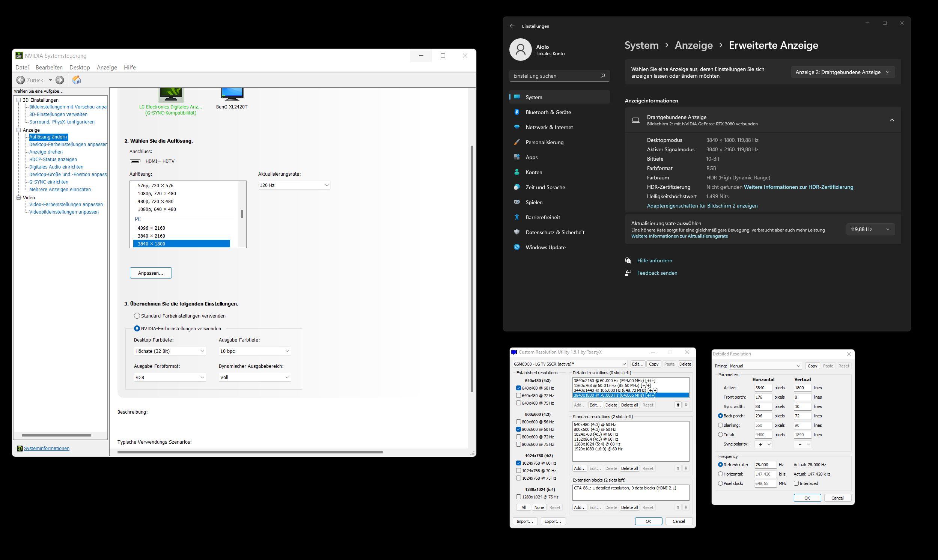This screenshot has height=560, width=938.
Task: Open the Timing Manual dropdown
Action: coord(765,366)
